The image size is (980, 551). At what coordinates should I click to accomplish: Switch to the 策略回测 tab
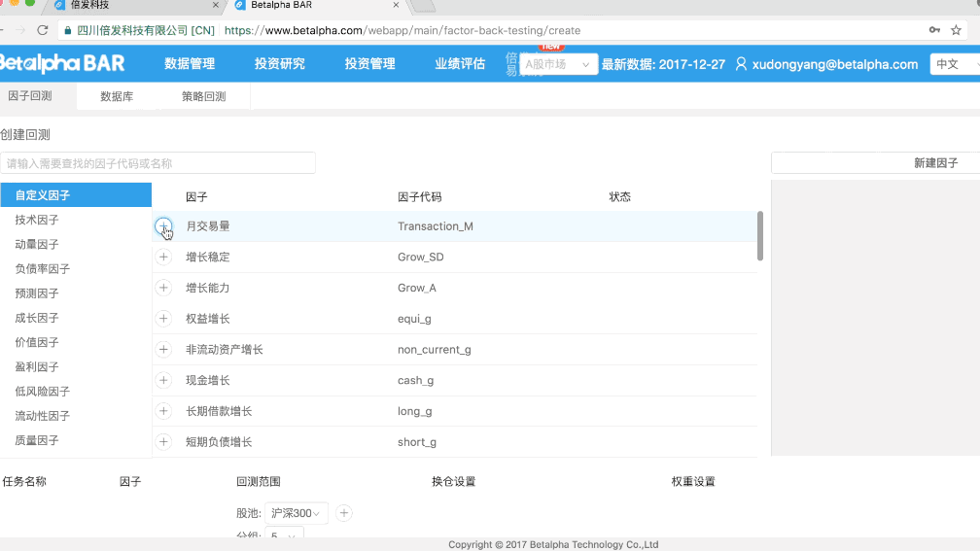tap(204, 96)
